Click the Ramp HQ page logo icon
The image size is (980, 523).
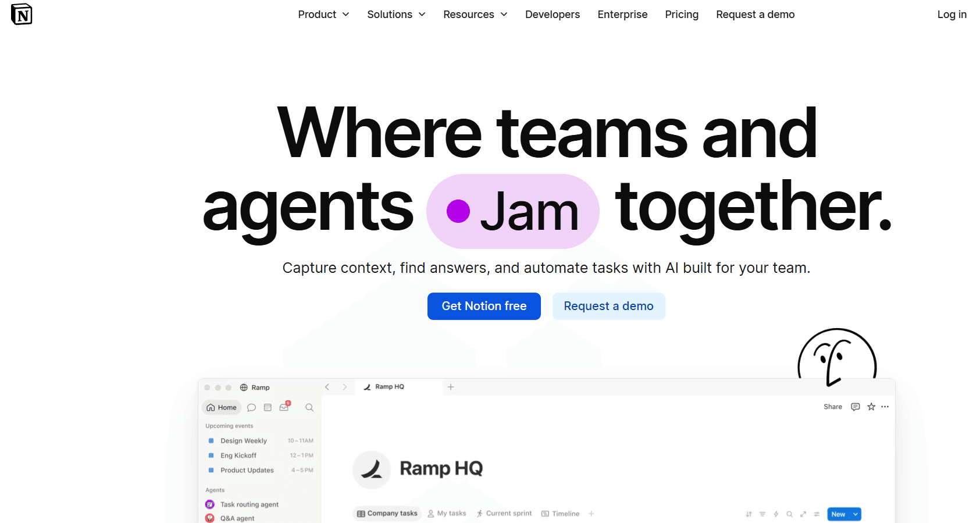click(x=372, y=469)
